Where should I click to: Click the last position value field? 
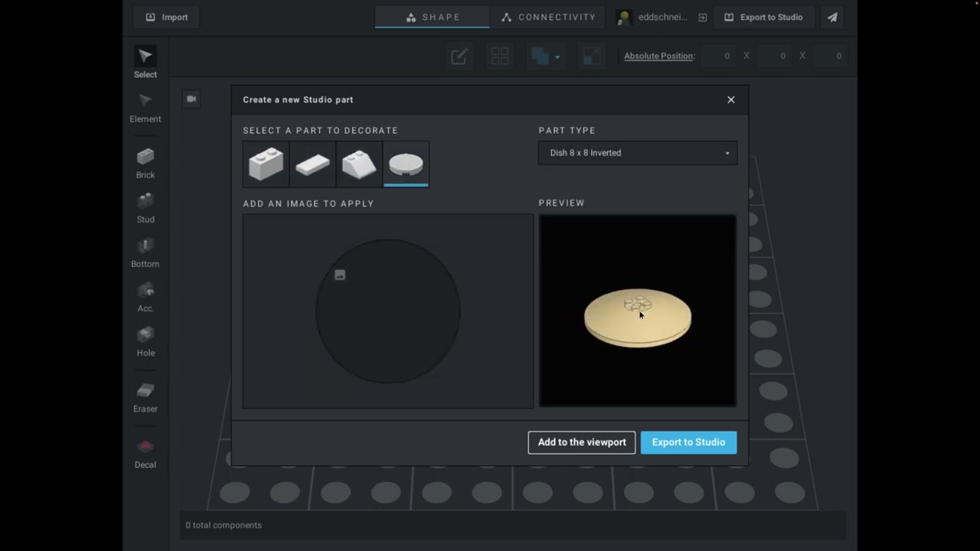point(831,56)
